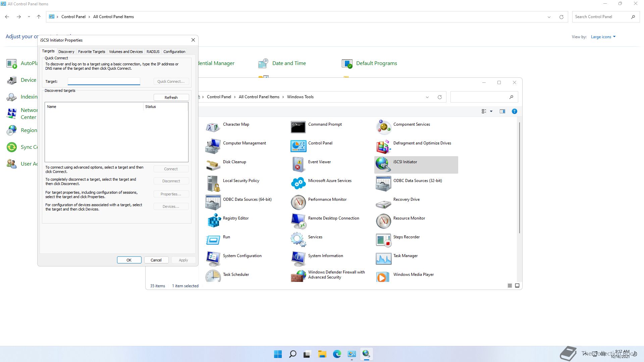Refresh the Control Panel address bar
The image size is (644, 362).
point(561,17)
